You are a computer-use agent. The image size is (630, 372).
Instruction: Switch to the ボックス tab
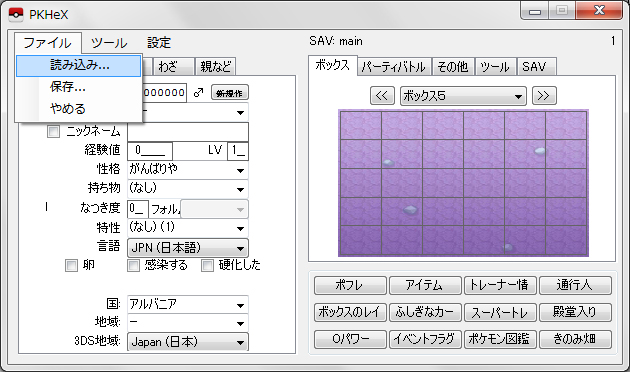(333, 65)
